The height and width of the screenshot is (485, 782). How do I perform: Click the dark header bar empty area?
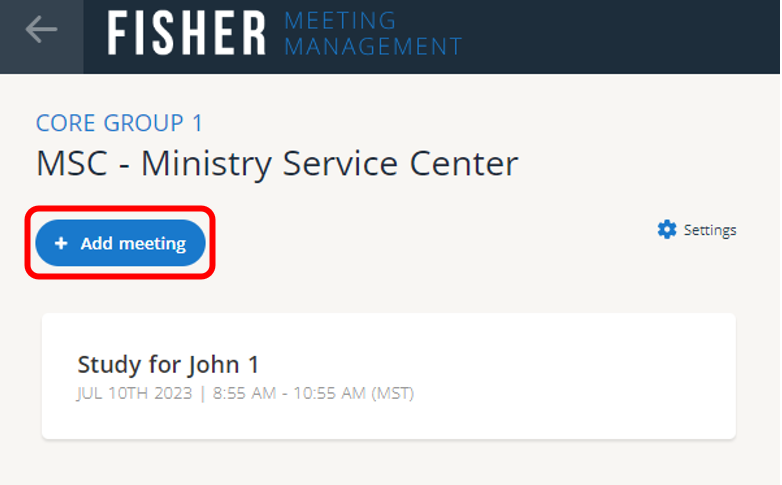pyautogui.click(x=620, y=36)
